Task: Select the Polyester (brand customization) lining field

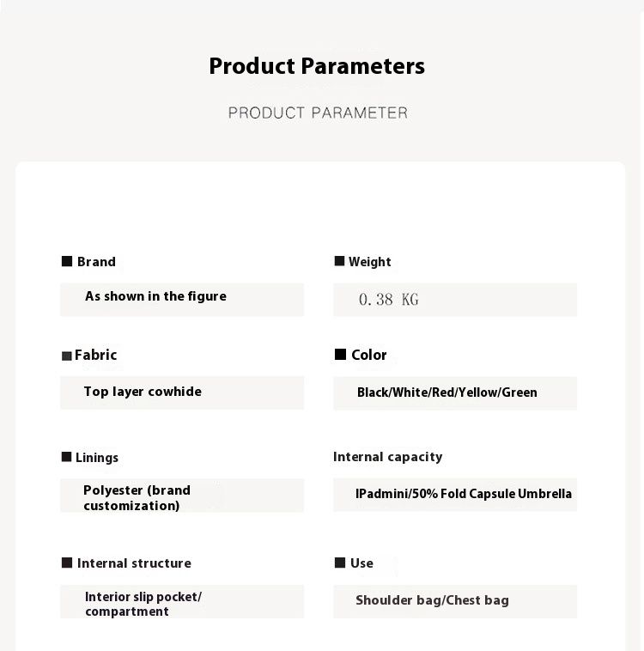Action: pyautogui.click(x=181, y=496)
